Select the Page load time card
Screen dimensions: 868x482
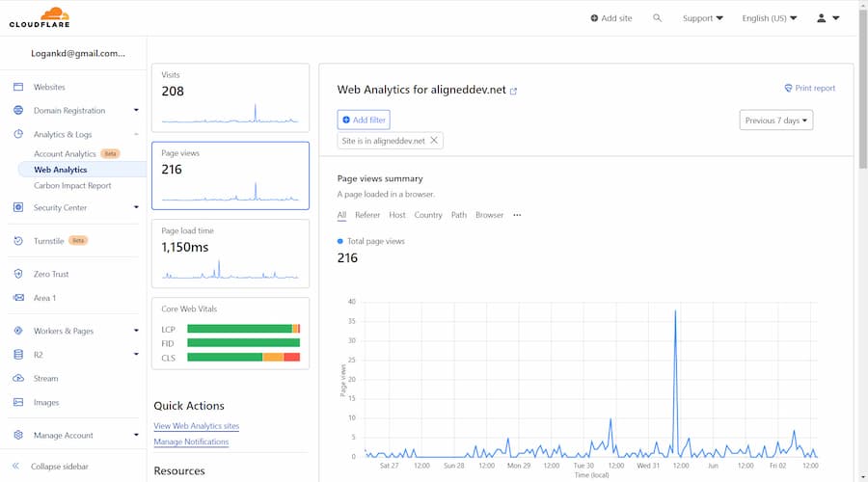pos(231,254)
